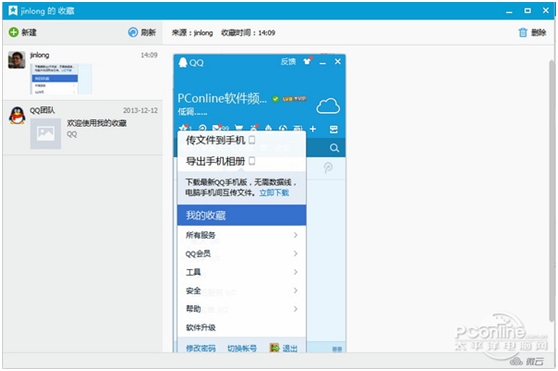Expand the 安全 submenu arrow

295,290
